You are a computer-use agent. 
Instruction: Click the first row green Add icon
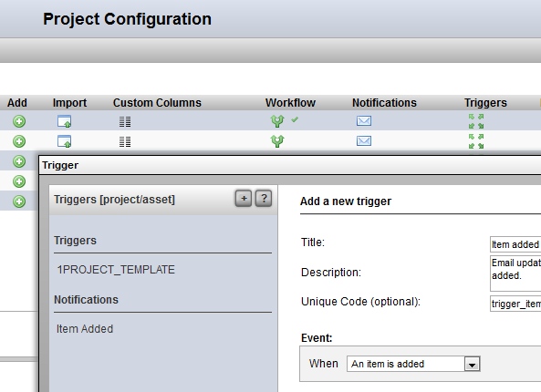pos(19,121)
